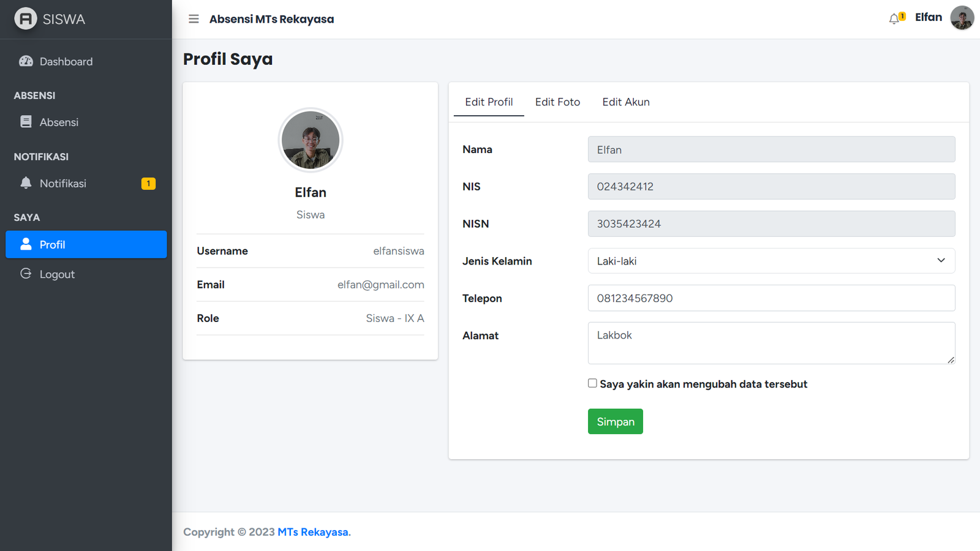Focus the Alamat text area

tap(771, 343)
